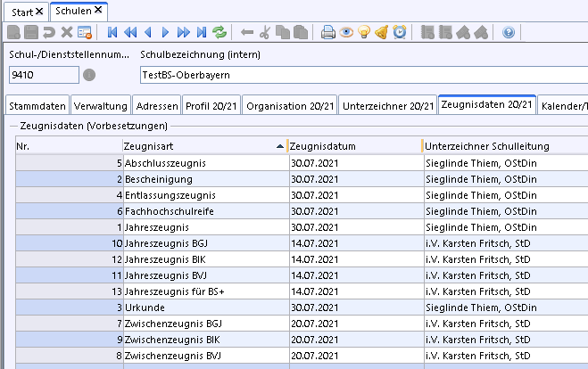Select the Abschlusszeugnis row
This screenshot has height=369, width=588.
tap(302, 163)
